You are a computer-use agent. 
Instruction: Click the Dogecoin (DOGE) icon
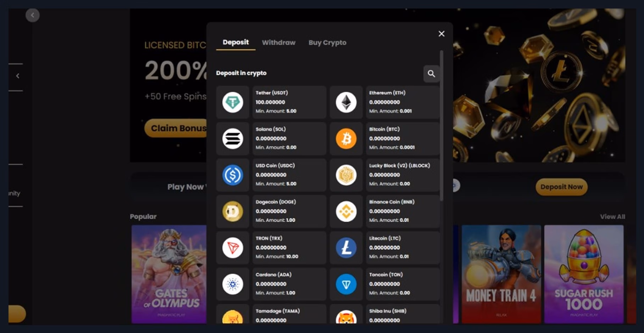(233, 211)
